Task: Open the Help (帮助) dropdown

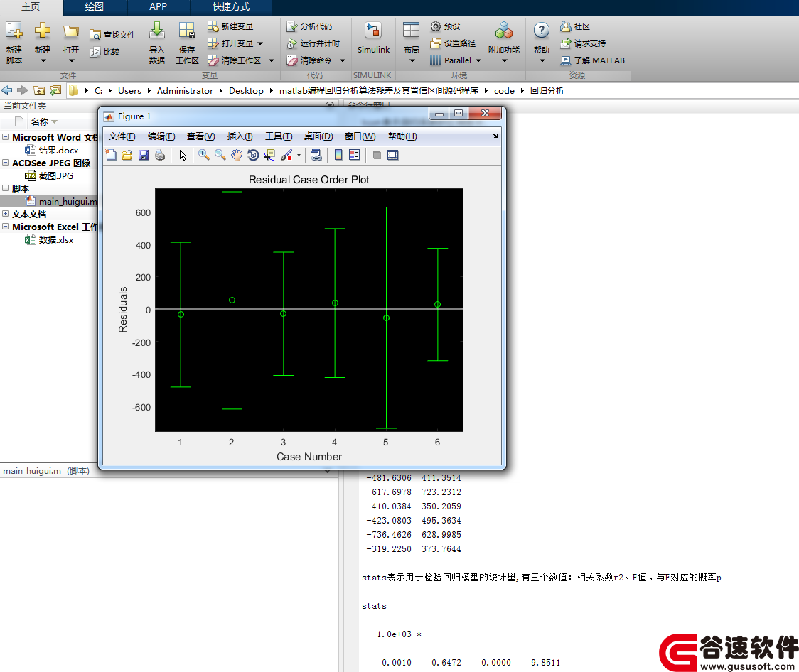Action: (x=542, y=60)
